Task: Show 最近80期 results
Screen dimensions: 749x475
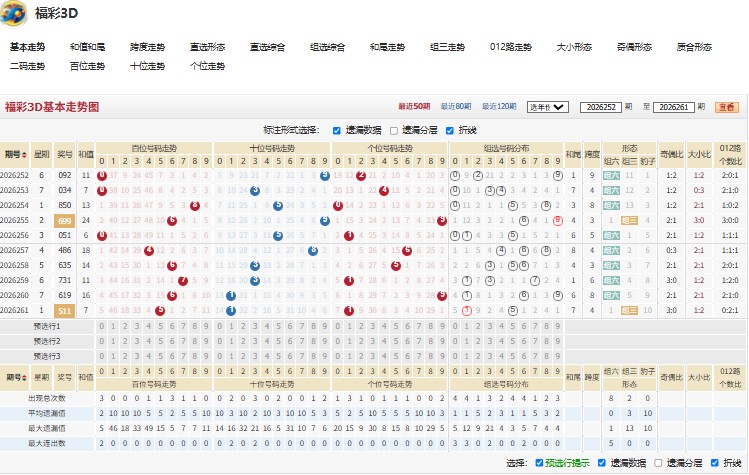Action: [x=456, y=107]
